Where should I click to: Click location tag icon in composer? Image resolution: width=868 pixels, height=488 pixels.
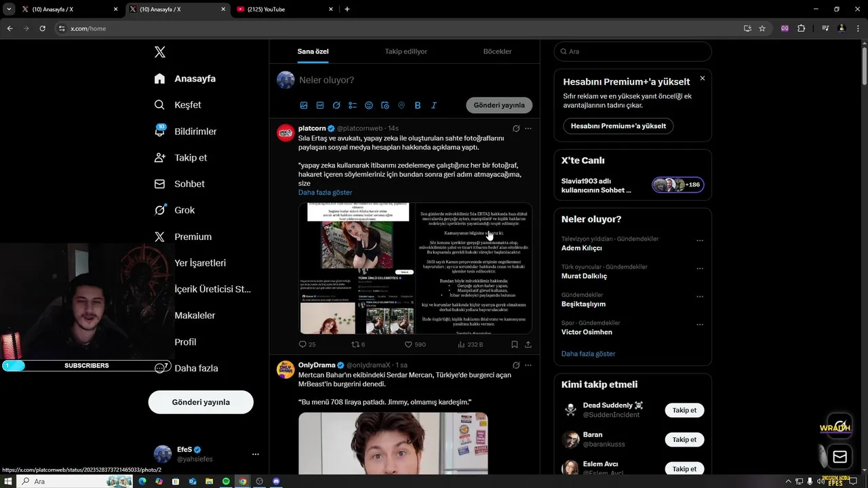point(401,106)
